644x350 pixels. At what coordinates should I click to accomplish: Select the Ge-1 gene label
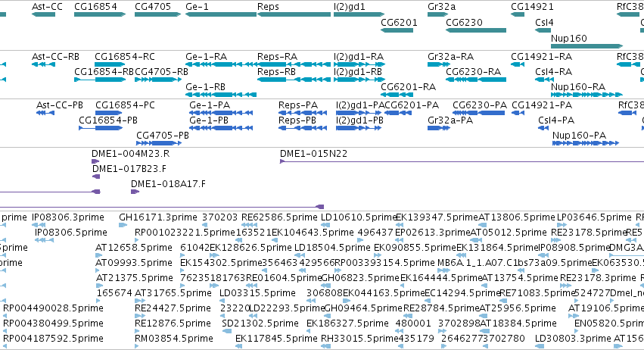[198, 7]
